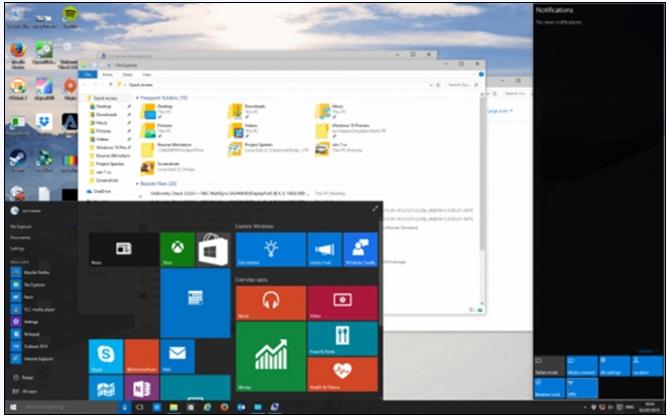Open the Mail envelope tile
667x415 pixels.
177,356
